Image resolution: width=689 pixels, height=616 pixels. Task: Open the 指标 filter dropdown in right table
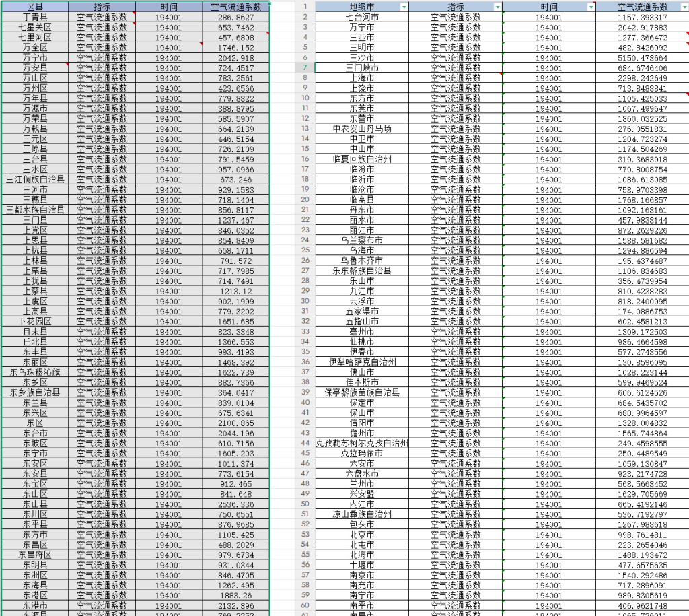pos(497,7)
